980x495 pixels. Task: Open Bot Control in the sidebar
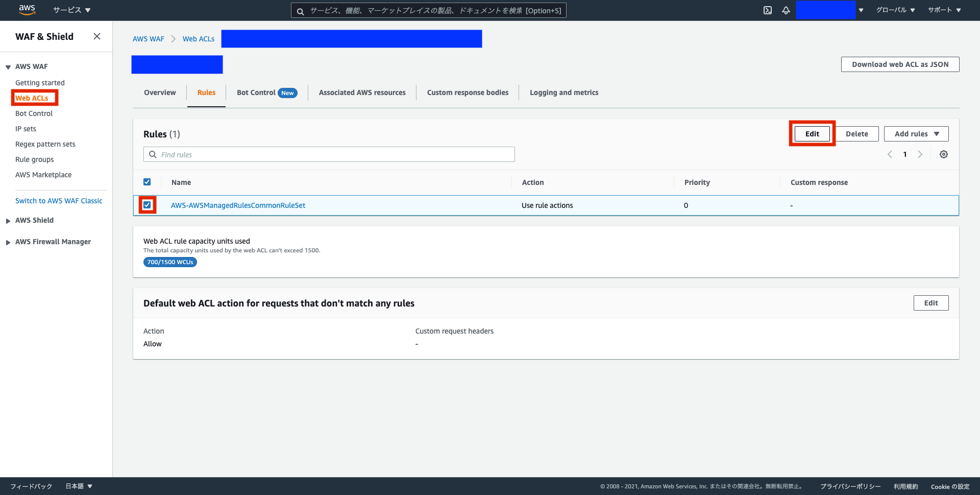tap(34, 113)
